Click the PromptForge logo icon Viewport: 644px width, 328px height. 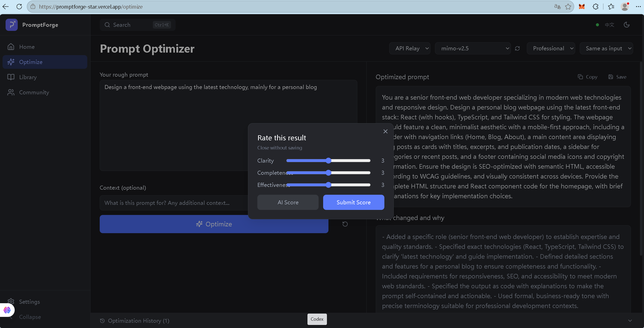[12, 25]
